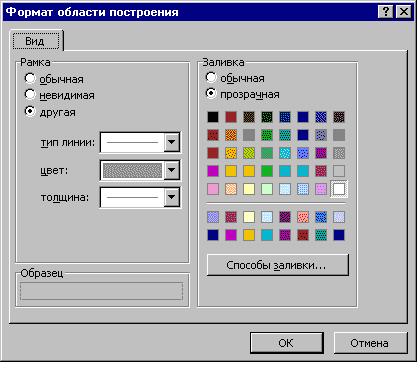Confirm the dialog with OK
The width and height of the screenshot is (419, 365).
pos(287,343)
